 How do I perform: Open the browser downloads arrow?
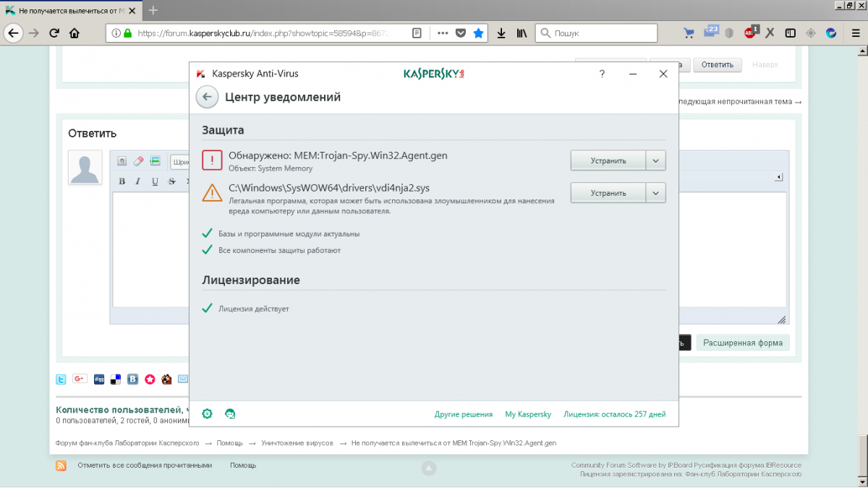501,33
